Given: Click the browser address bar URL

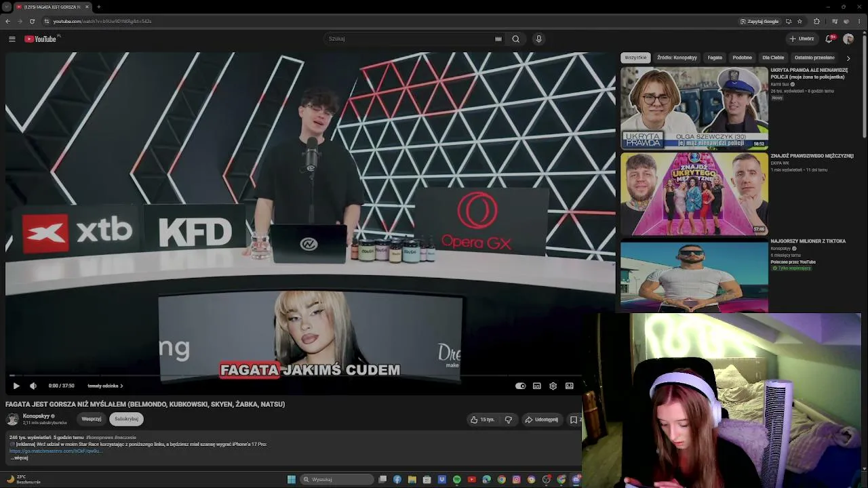Looking at the screenshot, I should tap(102, 21).
